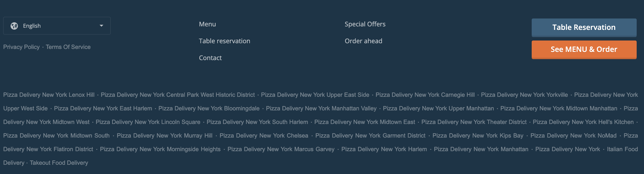The width and height of the screenshot is (644, 174).
Task: Open the Terms Of Service link
Action: click(x=68, y=47)
